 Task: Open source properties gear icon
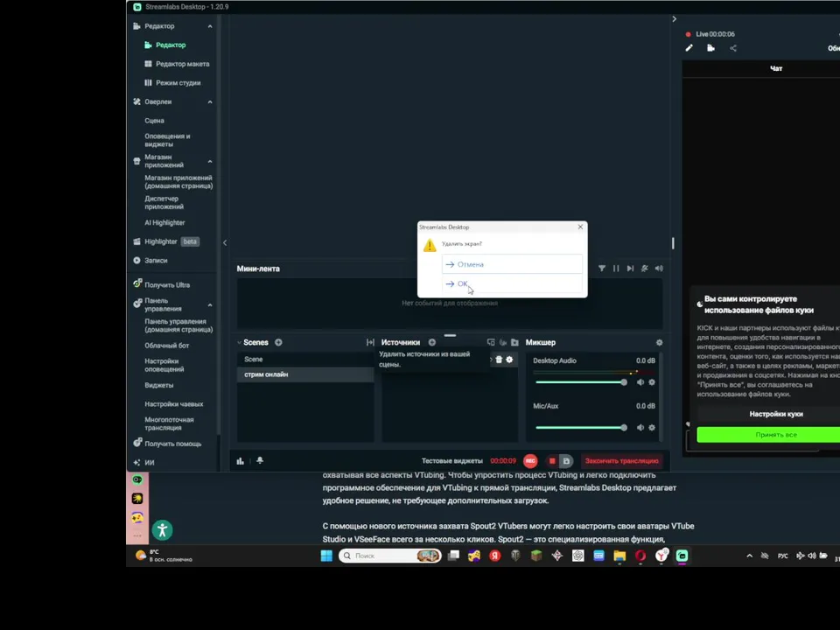509,360
